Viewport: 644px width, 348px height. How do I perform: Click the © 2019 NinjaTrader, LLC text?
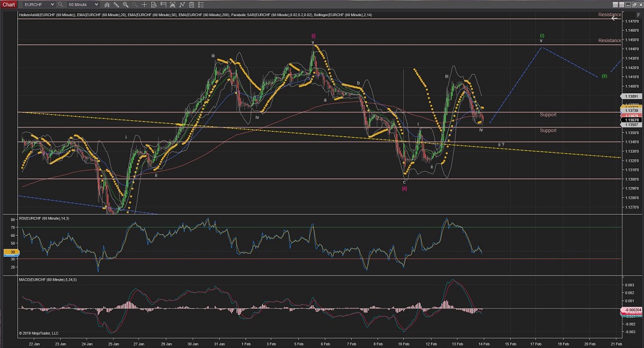pyautogui.click(x=38, y=333)
